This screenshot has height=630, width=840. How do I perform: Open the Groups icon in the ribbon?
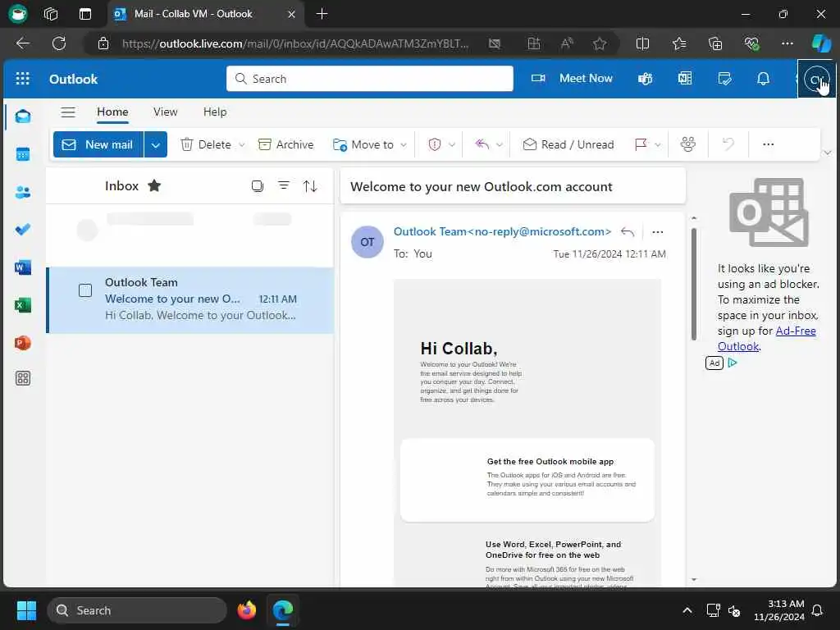688,144
